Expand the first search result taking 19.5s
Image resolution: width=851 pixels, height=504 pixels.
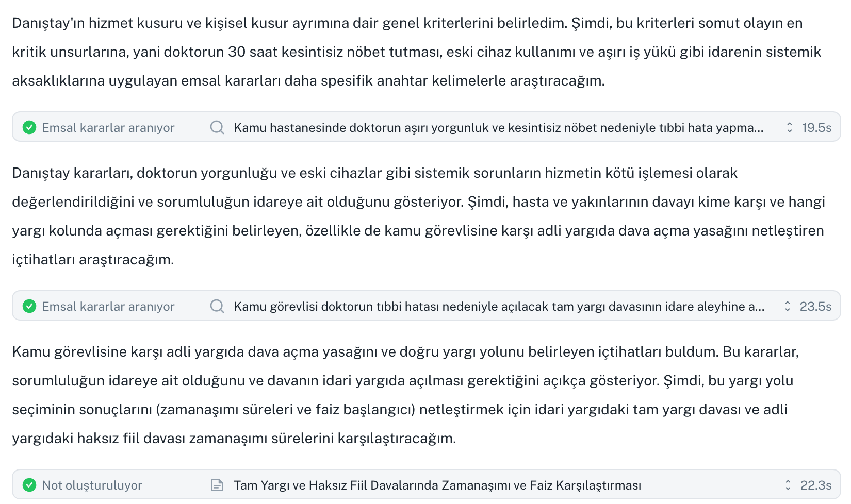(x=789, y=127)
